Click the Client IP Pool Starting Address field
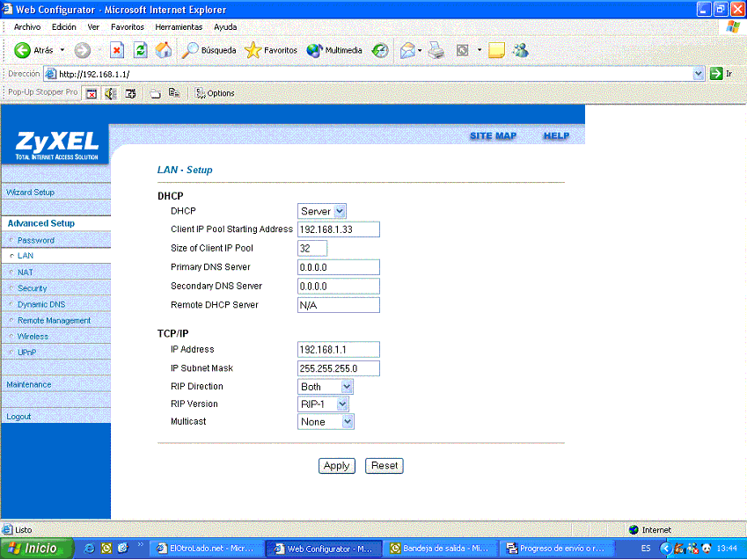The width and height of the screenshot is (747, 560). point(339,229)
